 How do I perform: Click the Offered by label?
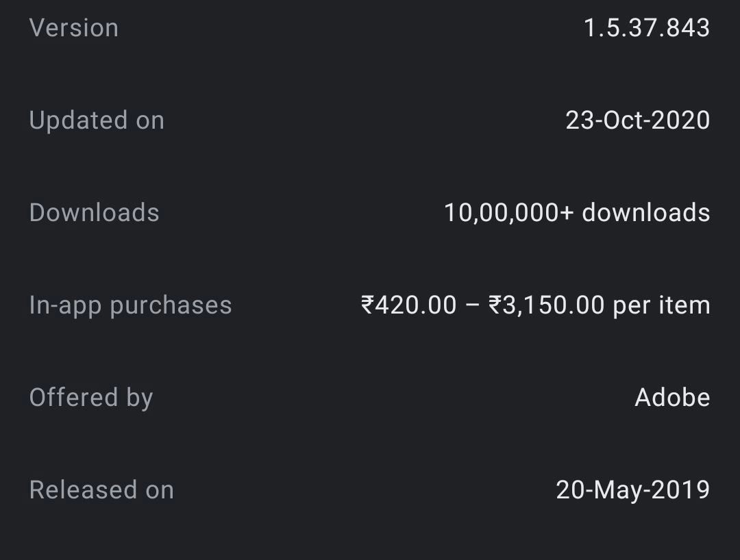point(91,398)
